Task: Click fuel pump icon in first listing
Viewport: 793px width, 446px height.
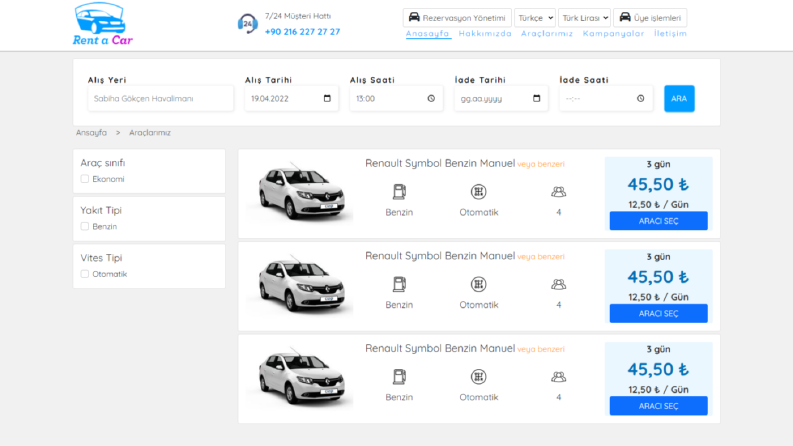Action: [x=399, y=192]
